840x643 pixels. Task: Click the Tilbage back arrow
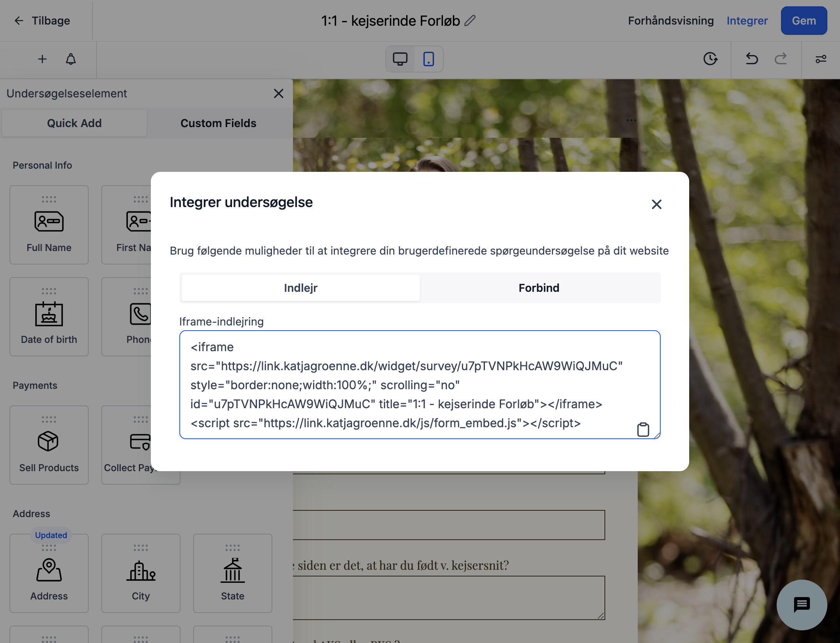pos(19,21)
